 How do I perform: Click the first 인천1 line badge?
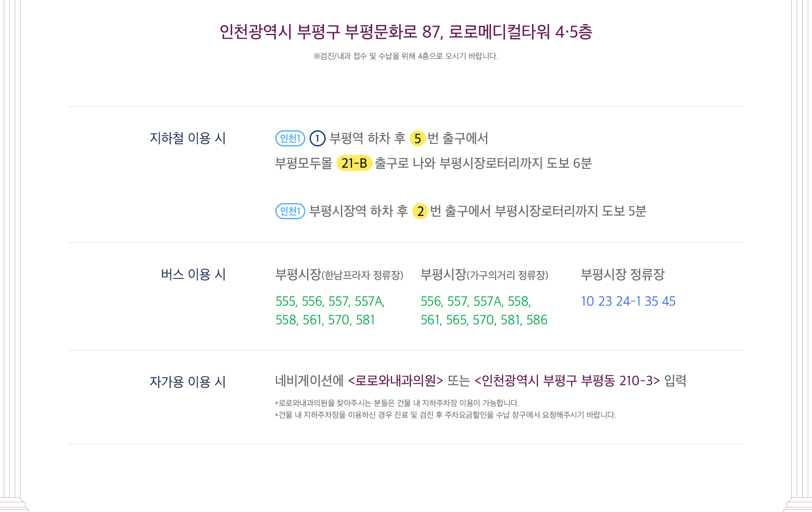click(290, 138)
